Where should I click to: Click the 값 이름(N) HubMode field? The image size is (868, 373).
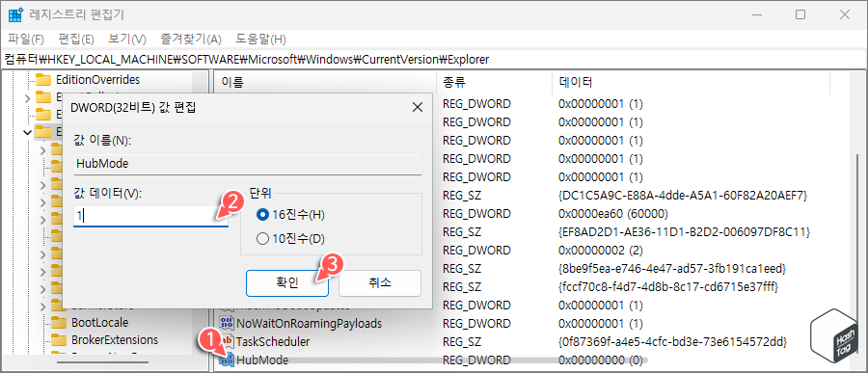pos(248,165)
